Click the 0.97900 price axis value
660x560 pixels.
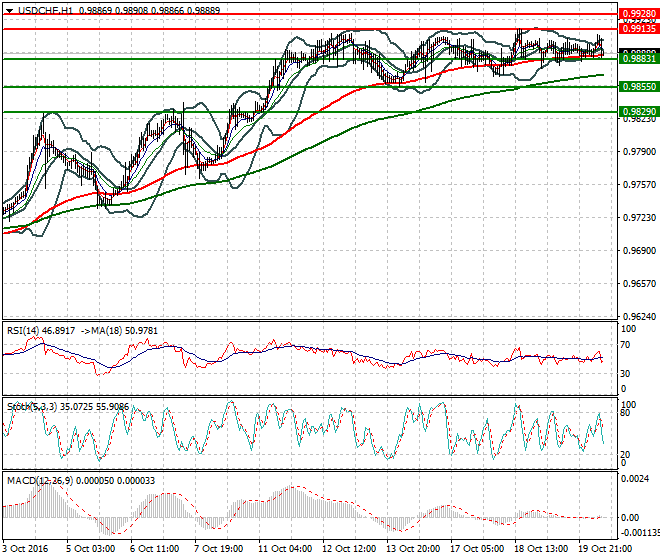pos(639,152)
